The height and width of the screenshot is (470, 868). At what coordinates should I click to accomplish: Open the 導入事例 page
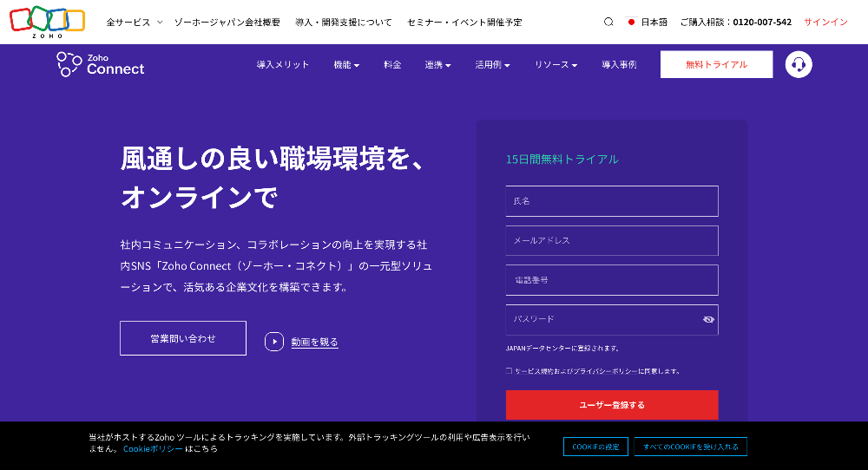click(619, 65)
